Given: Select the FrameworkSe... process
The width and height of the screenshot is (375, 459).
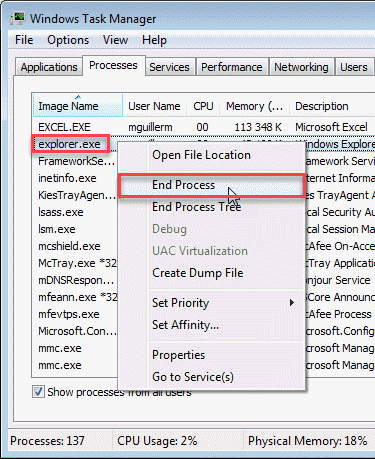Looking at the screenshot, I should click(x=76, y=161).
